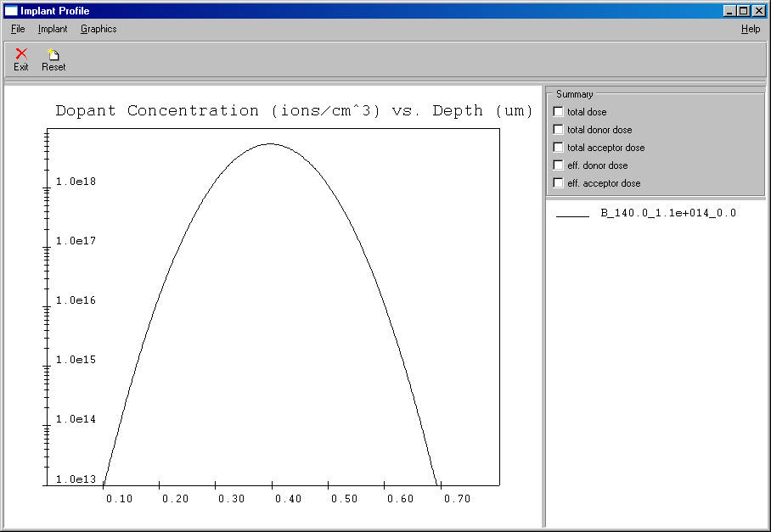Click the 1.0e14 y-axis label
771x532 pixels.
coord(76,419)
